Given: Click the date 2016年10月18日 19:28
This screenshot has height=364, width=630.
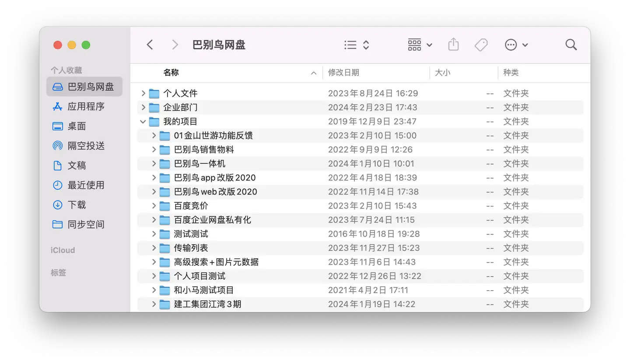Looking at the screenshot, I should pyautogui.click(x=374, y=234).
